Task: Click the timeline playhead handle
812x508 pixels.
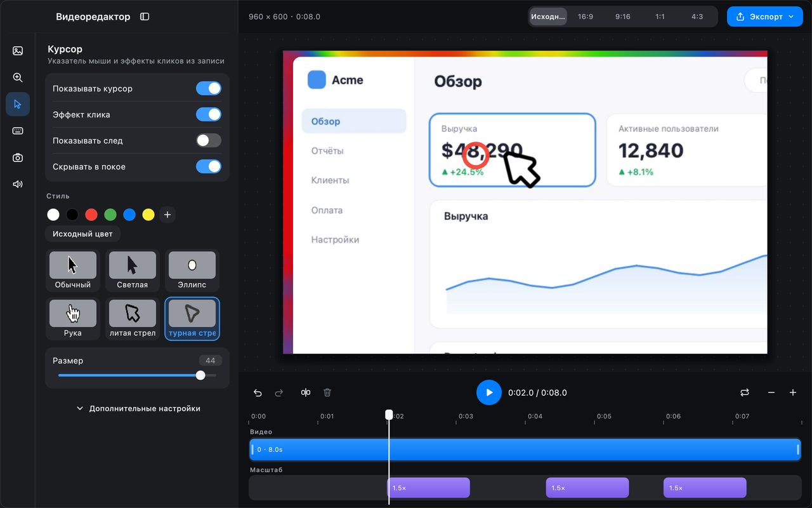Action: pyautogui.click(x=389, y=414)
